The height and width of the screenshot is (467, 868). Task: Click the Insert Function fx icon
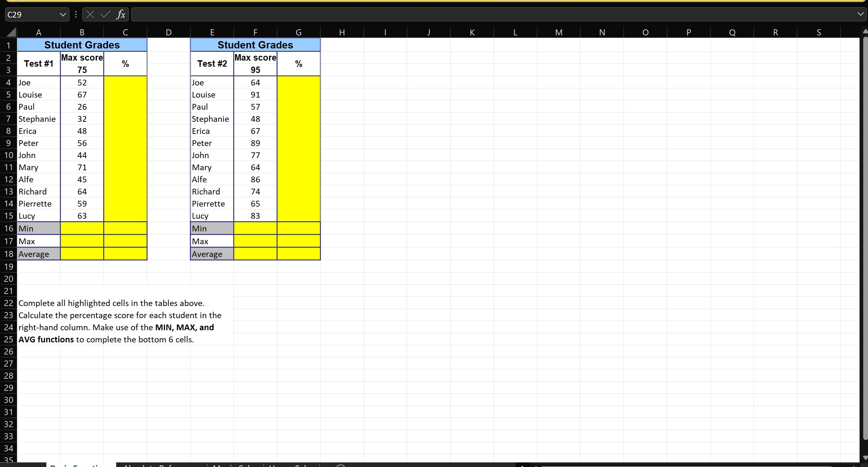pyautogui.click(x=121, y=14)
